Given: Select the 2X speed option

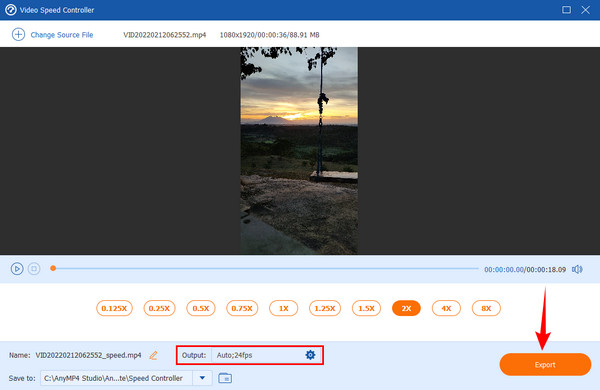Looking at the screenshot, I should tap(406, 308).
